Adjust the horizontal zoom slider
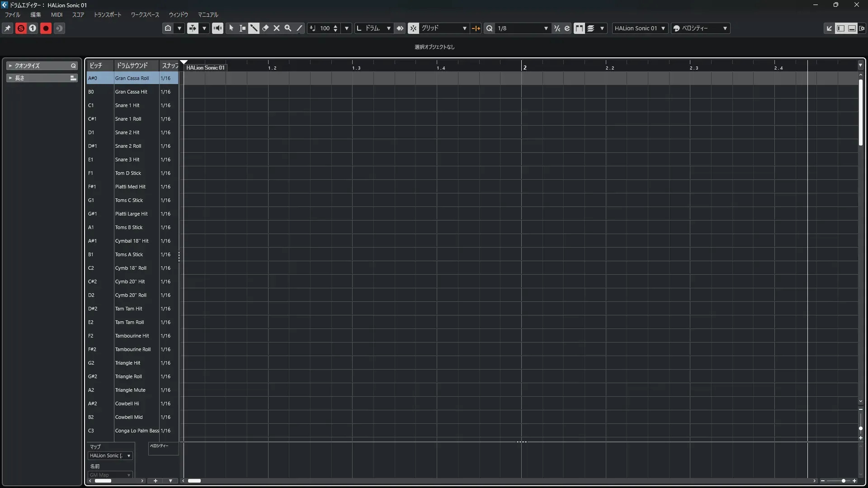Image resolution: width=868 pixels, height=488 pixels. pos(844,481)
